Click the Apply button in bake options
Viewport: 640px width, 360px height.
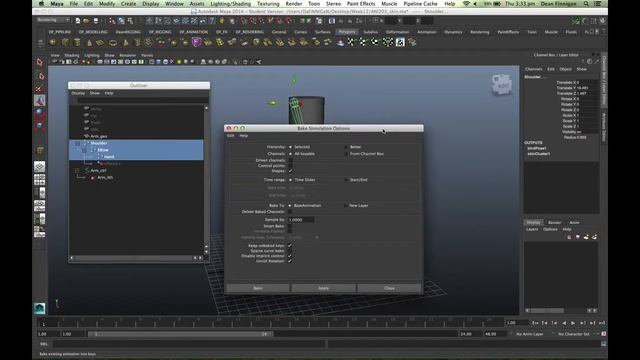coord(323,288)
